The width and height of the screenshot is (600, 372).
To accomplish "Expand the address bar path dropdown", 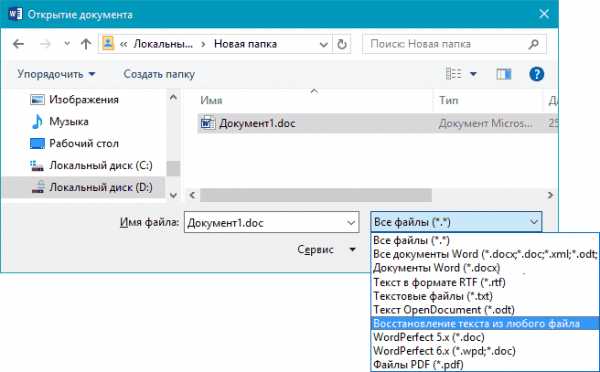I will (x=323, y=45).
